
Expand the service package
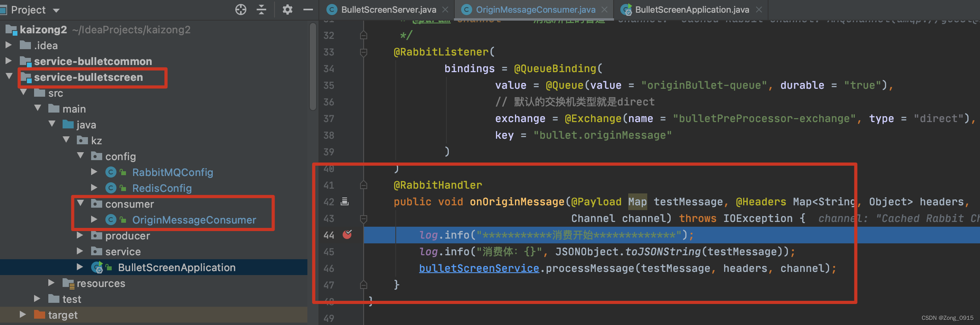tap(80, 251)
